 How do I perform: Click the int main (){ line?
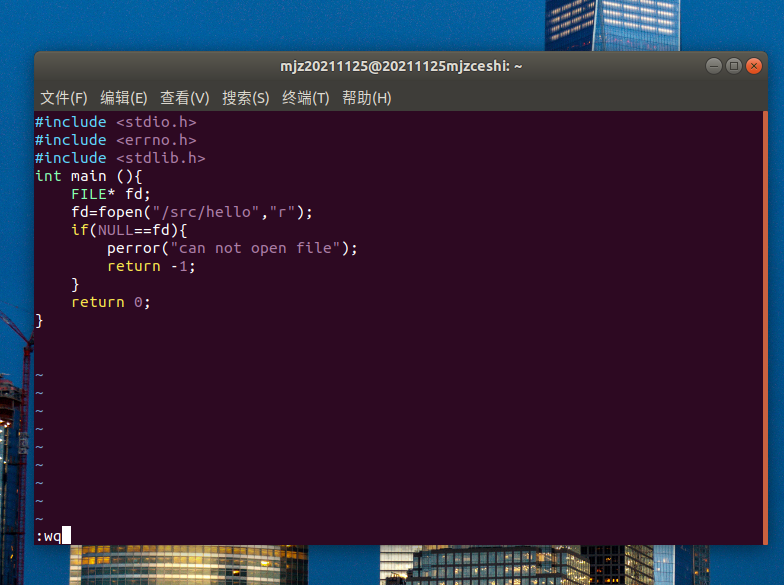[x=88, y=176]
